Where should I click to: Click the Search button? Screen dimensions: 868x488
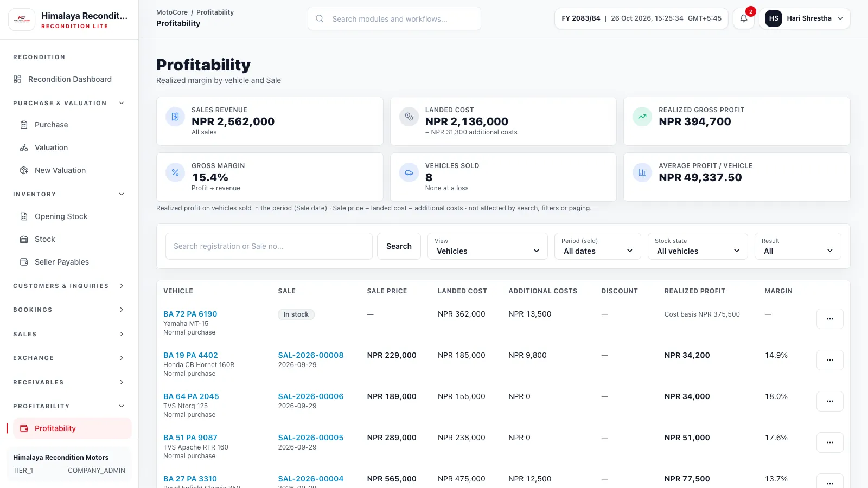click(x=399, y=246)
